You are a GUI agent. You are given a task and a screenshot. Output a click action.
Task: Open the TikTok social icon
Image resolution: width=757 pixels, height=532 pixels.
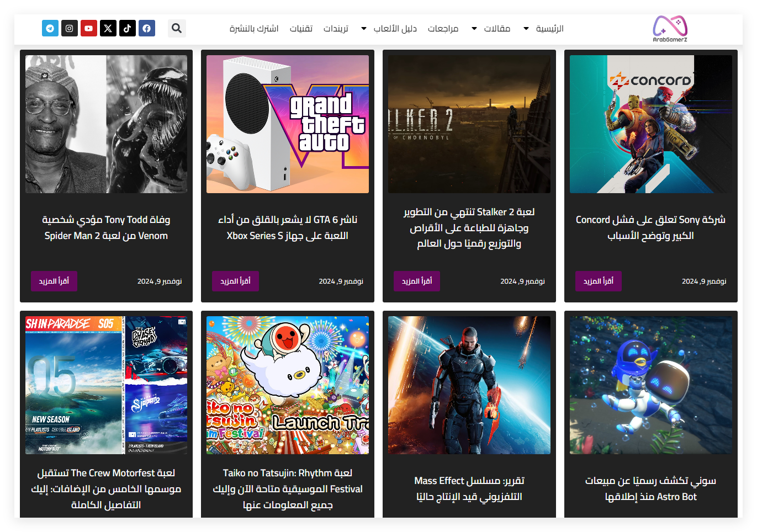pos(128,28)
